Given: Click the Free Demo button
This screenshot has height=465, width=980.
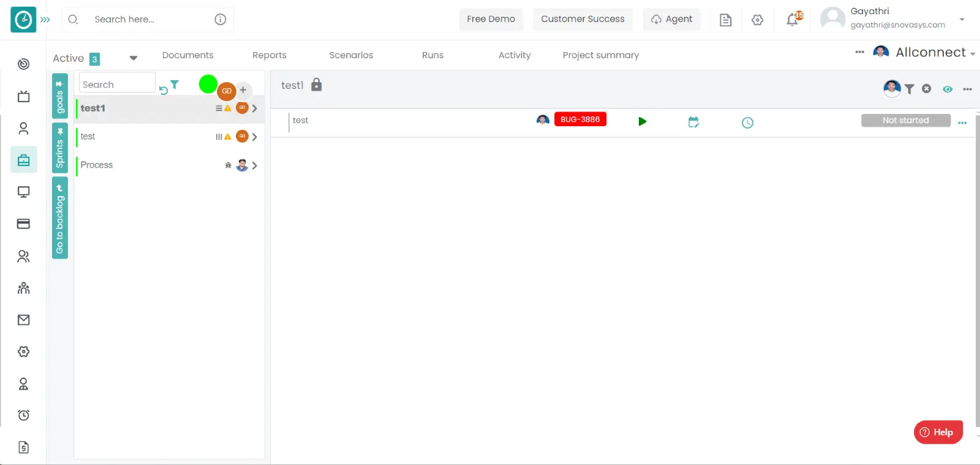Looking at the screenshot, I should pos(491,19).
